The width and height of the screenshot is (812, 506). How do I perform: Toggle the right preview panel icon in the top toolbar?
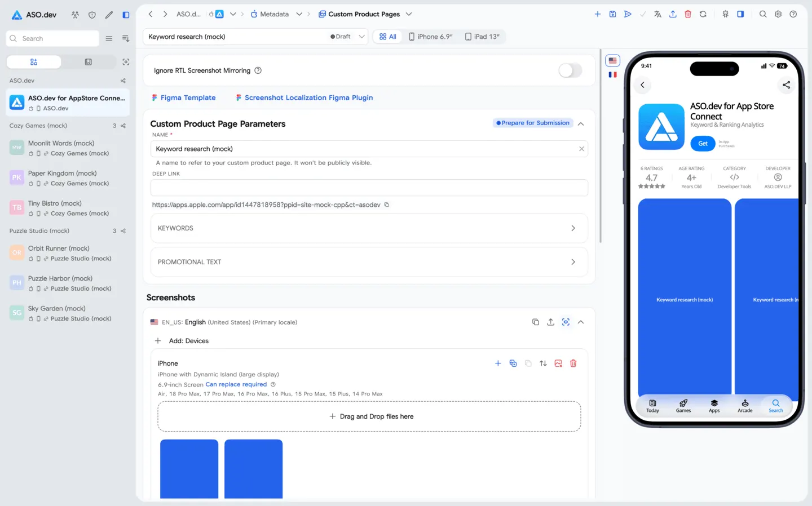coord(740,14)
